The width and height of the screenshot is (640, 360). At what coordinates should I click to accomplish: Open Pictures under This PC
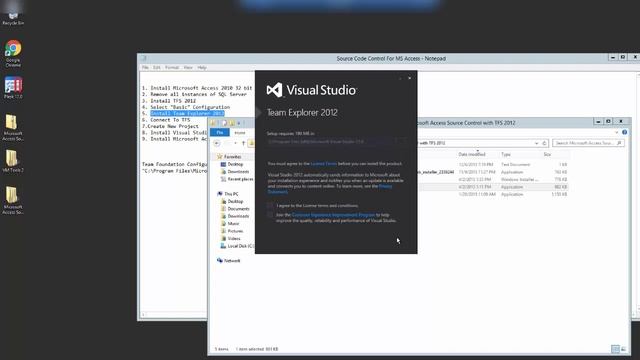click(x=235, y=231)
